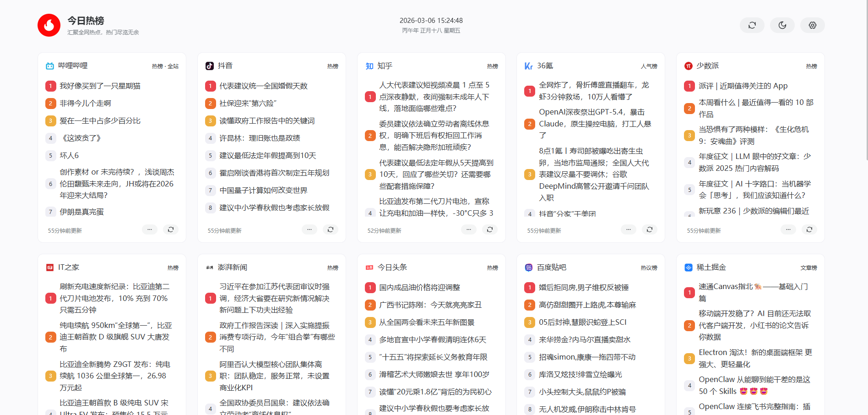Open 高仿甜甜圈开上路虎,本尊输麻
This screenshot has height=415, width=868.
[x=587, y=305]
